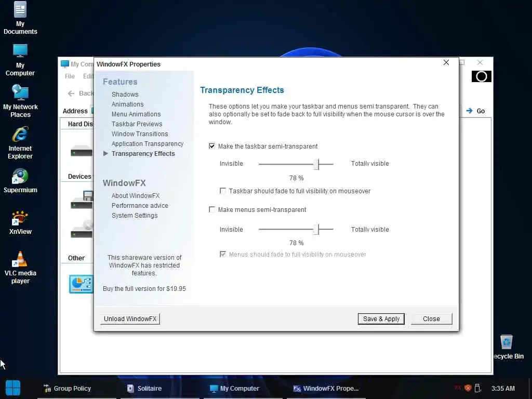Screen dimensions: 532x399
Task: Open XnView desktop shortcut
Action: tap(20, 223)
